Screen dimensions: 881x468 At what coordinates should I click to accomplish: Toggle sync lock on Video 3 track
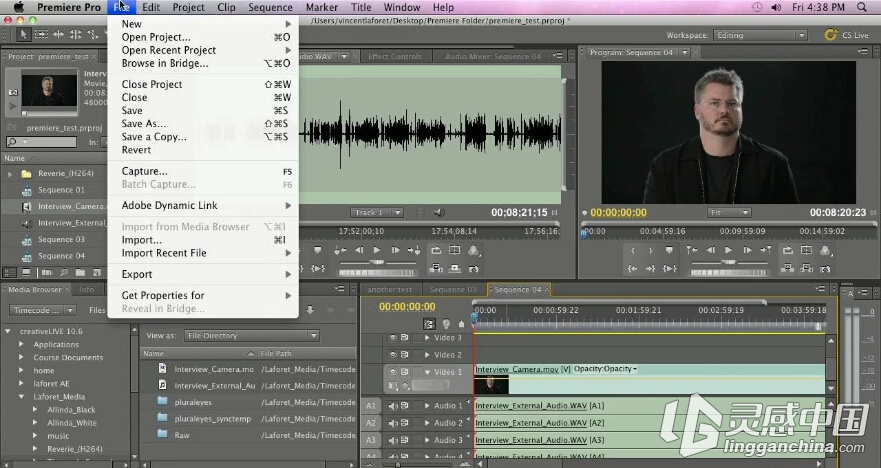[405, 338]
